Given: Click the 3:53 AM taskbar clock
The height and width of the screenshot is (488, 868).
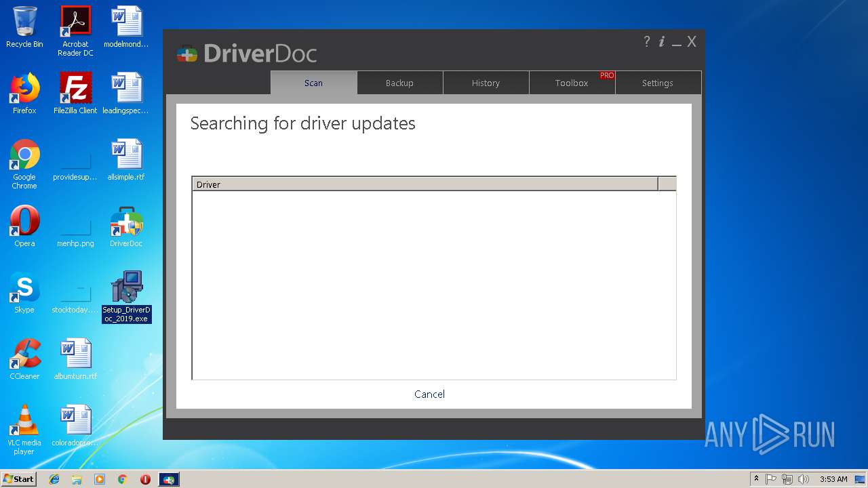Looking at the screenshot, I should (833, 479).
